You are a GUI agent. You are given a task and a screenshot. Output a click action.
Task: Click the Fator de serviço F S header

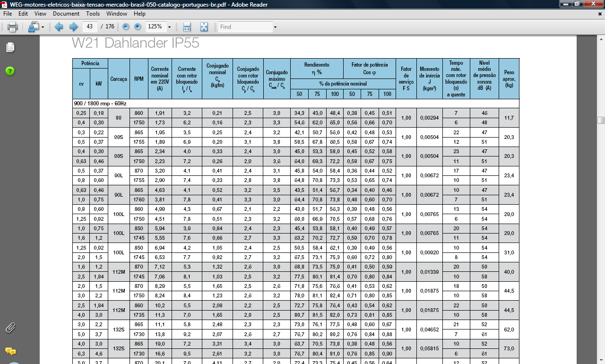tap(406, 79)
